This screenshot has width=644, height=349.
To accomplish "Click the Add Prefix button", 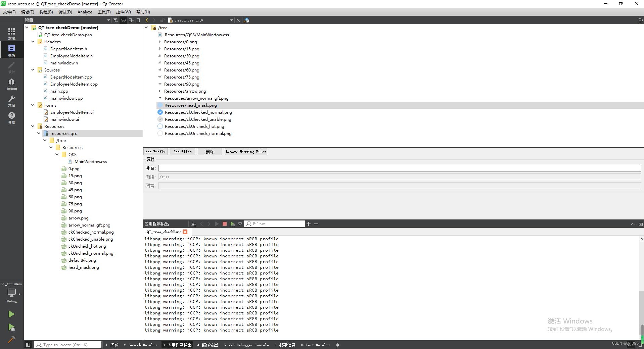I will coord(155,152).
